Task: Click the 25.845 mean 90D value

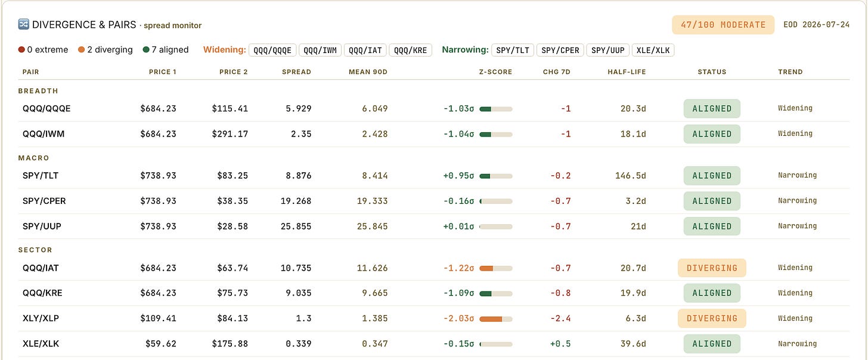Action: [373, 226]
